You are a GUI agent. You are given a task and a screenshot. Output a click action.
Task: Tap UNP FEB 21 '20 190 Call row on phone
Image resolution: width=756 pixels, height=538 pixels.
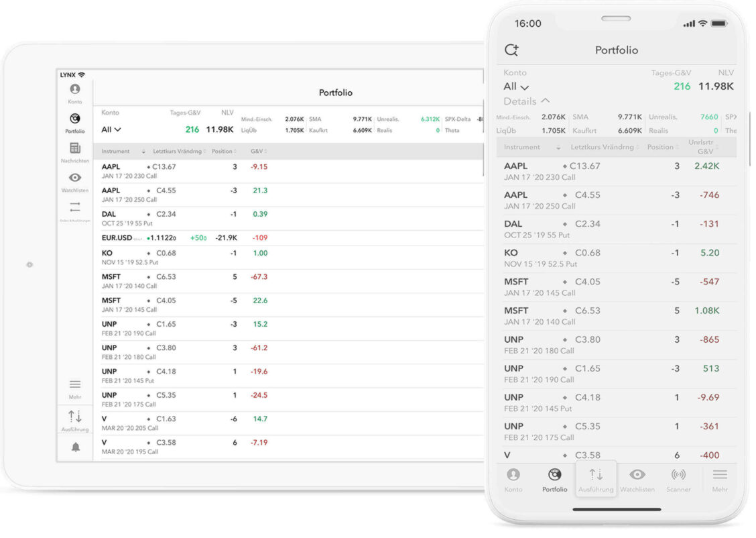pos(616,374)
